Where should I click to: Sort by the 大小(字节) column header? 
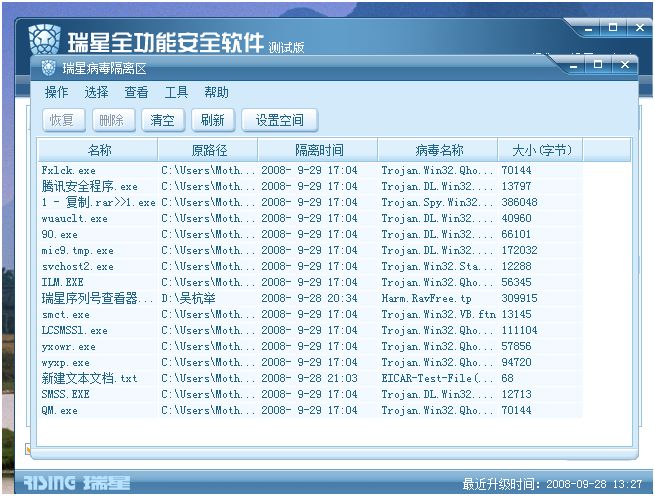pos(541,150)
